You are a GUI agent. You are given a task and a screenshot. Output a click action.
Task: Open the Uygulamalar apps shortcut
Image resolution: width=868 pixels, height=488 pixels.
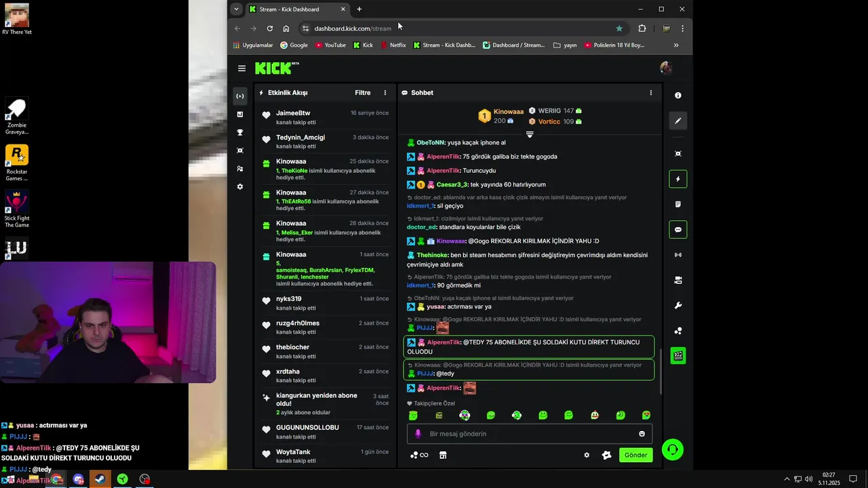pos(253,45)
